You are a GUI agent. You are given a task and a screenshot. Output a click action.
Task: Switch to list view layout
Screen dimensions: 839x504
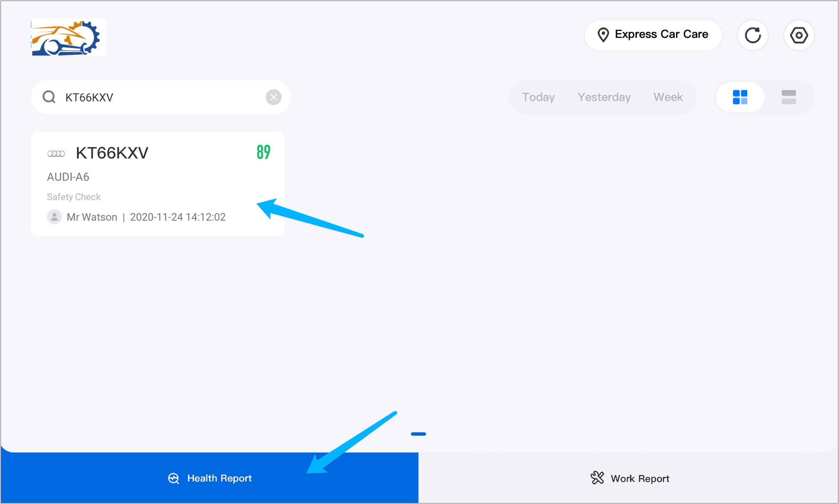(788, 97)
